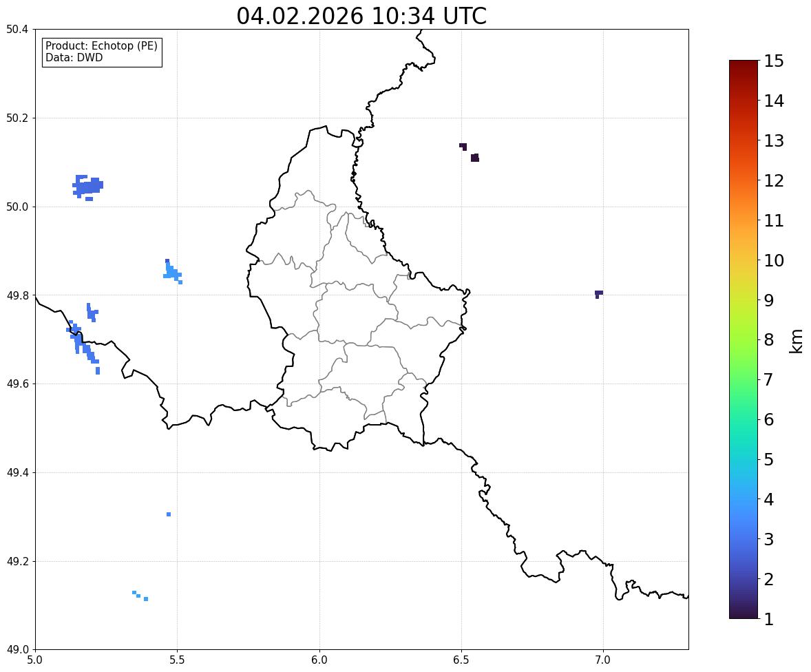
Task: Click the longitude tick label 5.0
Action: (35, 660)
